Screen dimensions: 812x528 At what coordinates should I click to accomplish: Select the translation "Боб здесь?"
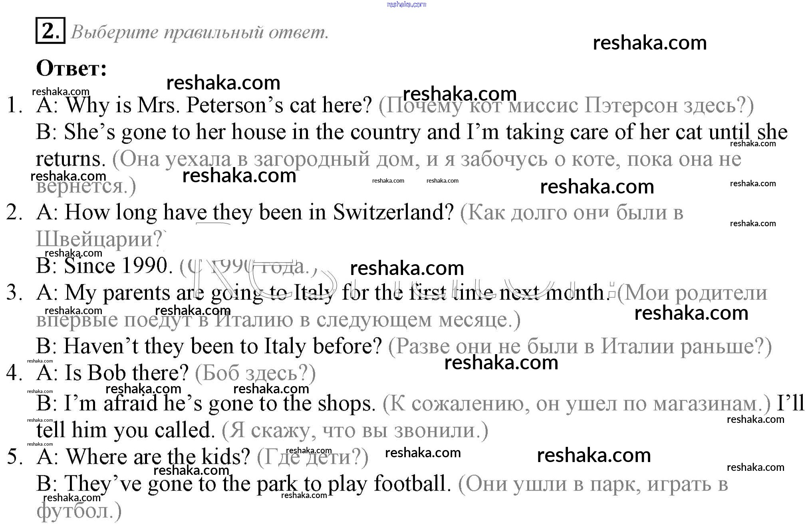point(255,373)
